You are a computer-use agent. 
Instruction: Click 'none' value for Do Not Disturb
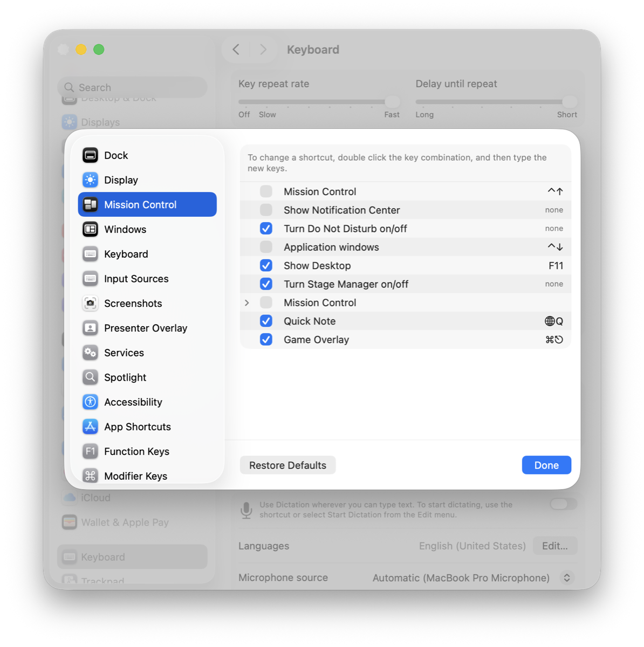pos(554,229)
